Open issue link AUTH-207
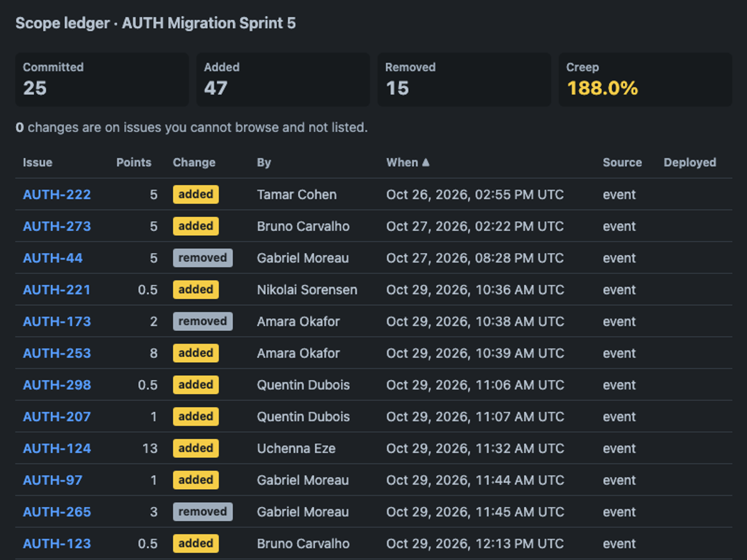 [x=57, y=417]
